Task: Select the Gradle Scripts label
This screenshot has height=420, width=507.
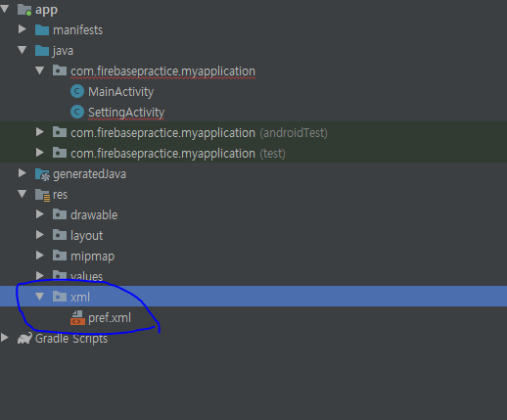Action: pyautogui.click(x=71, y=339)
